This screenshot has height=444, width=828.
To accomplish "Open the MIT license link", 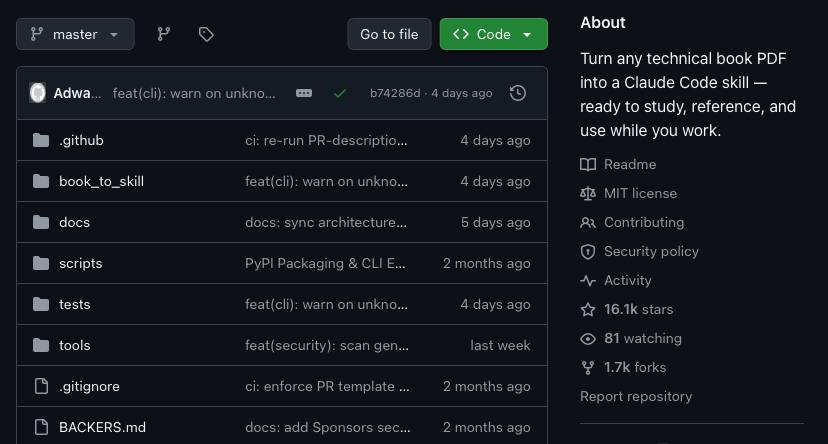I will pyautogui.click(x=641, y=194).
